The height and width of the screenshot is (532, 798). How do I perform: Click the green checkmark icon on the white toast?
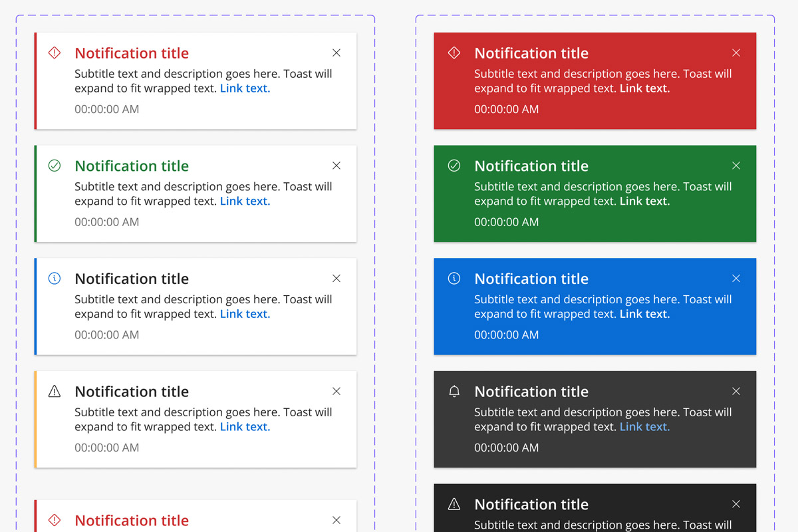click(55, 166)
